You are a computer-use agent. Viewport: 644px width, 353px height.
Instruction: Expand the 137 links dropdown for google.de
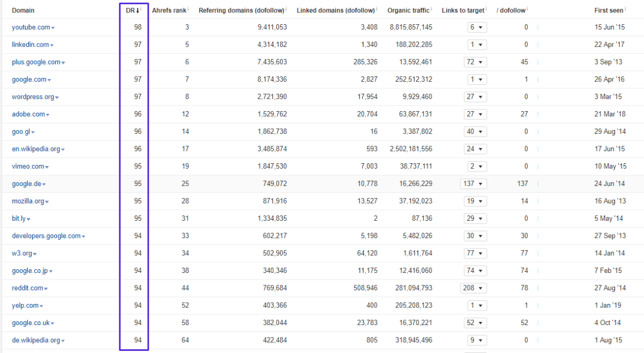473,184
